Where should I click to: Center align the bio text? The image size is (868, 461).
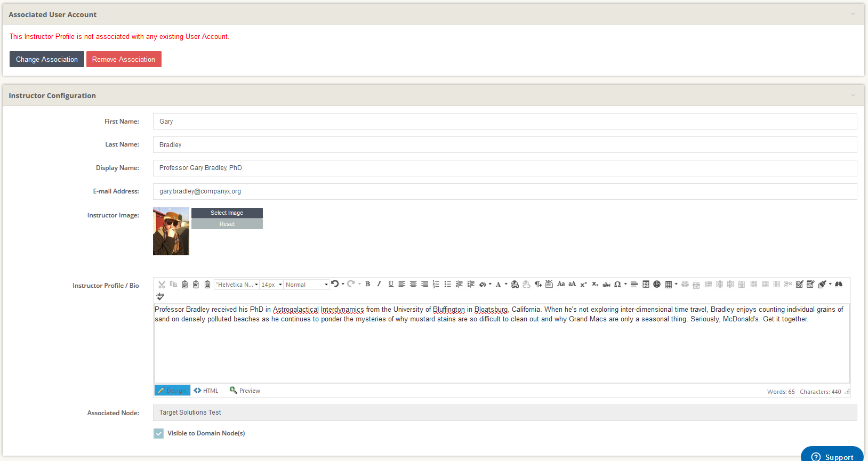coord(413,284)
